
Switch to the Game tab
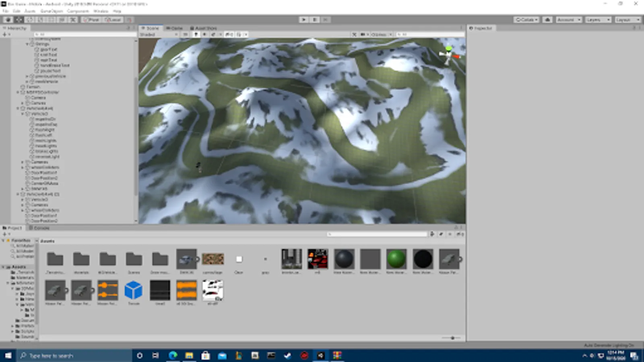pyautogui.click(x=174, y=28)
